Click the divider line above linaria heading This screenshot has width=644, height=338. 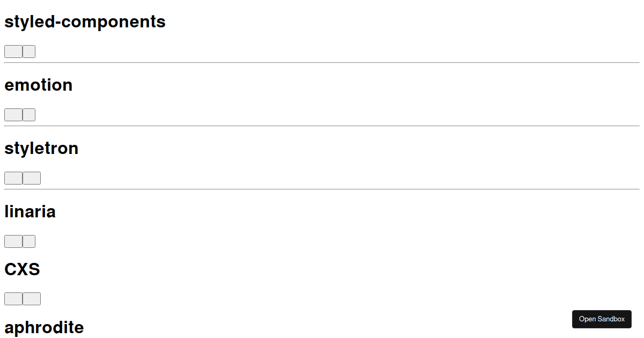[322, 189]
